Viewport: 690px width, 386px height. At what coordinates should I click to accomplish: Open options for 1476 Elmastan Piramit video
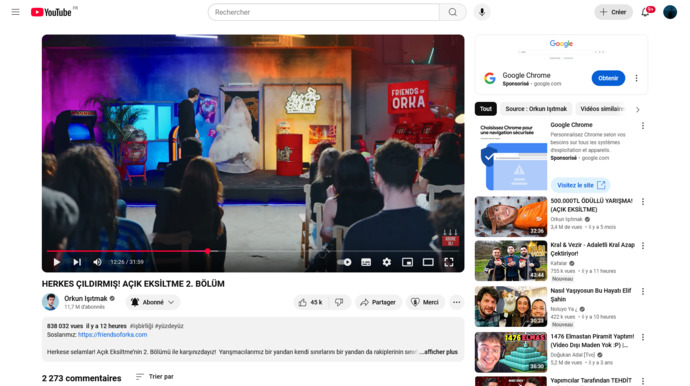click(x=643, y=337)
